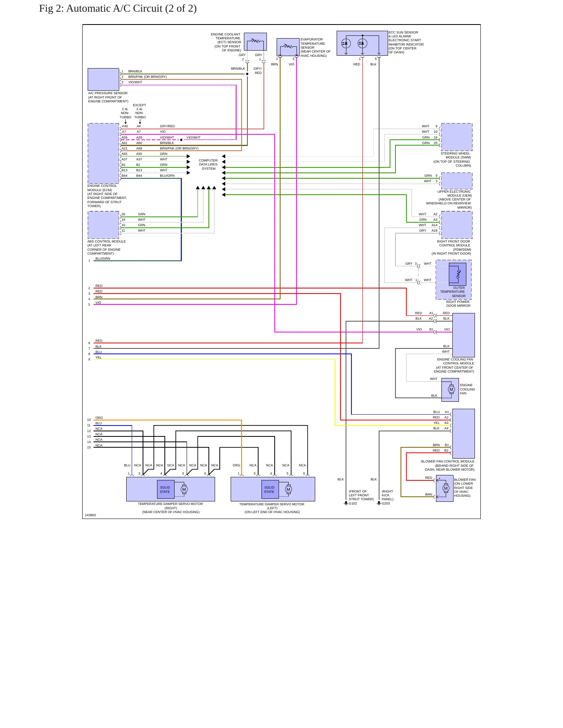Click the ABS control module box
The width and height of the screenshot is (563, 728).
(x=103, y=225)
